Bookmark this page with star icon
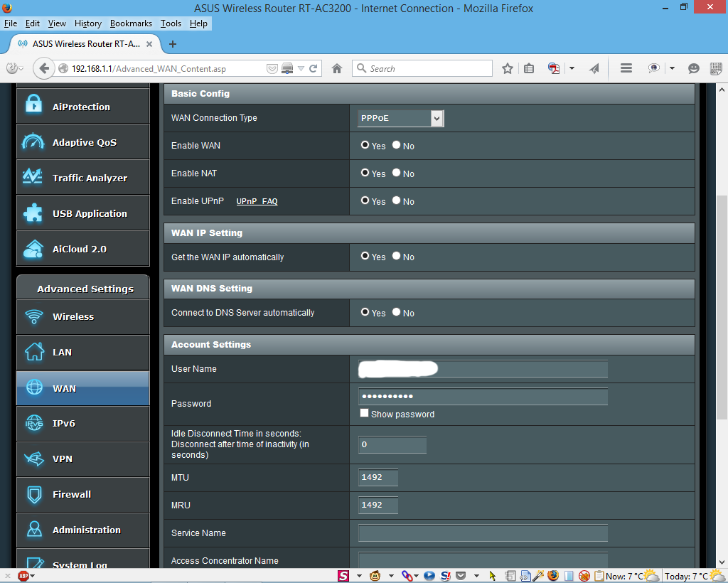 click(x=508, y=69)
